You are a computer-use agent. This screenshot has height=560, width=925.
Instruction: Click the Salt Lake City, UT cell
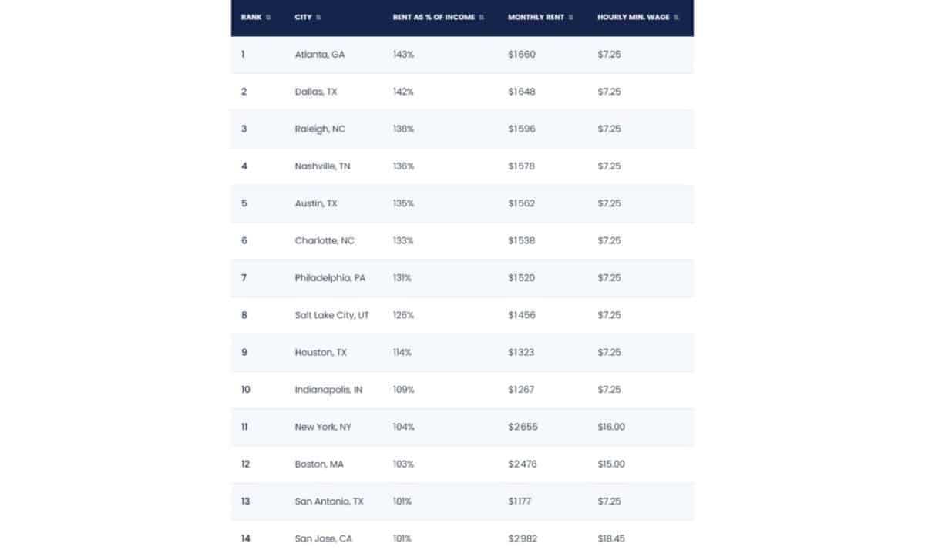[332, 315]
